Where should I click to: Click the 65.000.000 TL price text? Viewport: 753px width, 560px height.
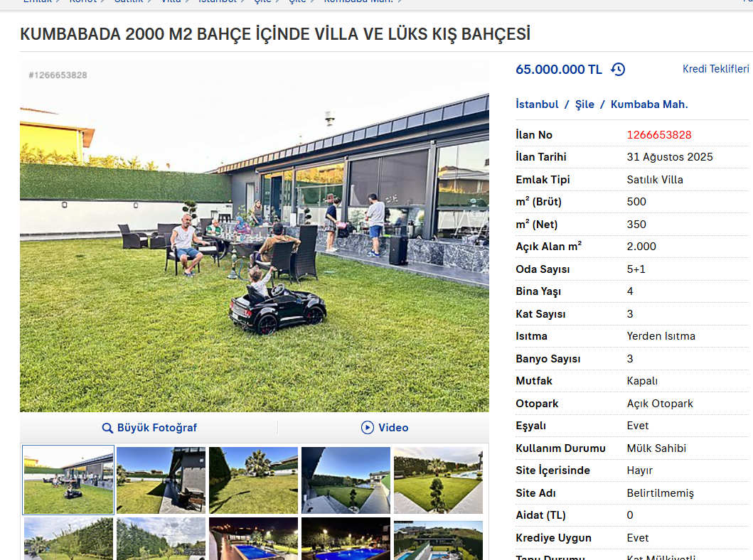558,70
